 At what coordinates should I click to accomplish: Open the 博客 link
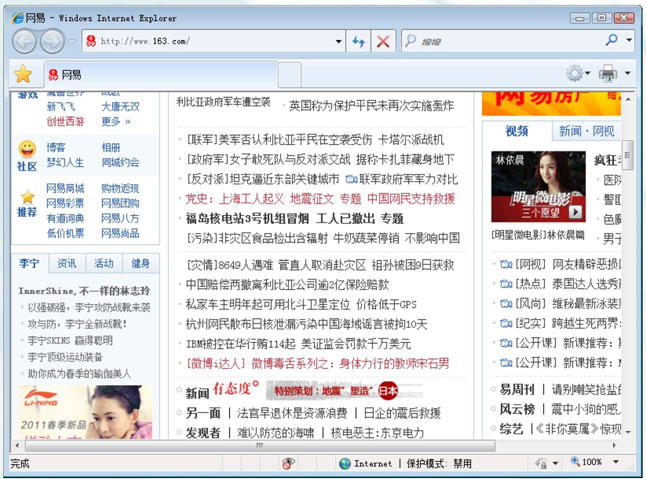point(56,147)
